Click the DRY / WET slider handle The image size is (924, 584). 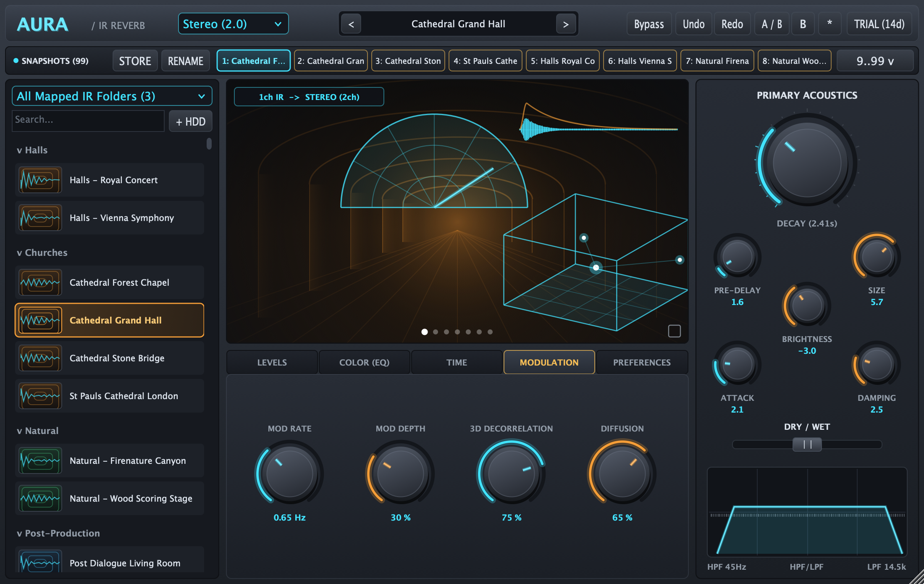[x=807, y=445]
